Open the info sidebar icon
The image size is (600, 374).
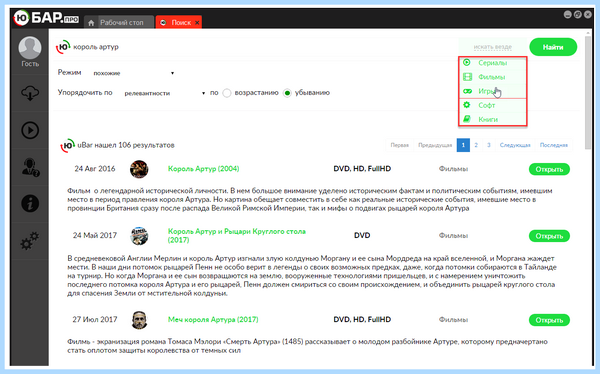(30, 203)
